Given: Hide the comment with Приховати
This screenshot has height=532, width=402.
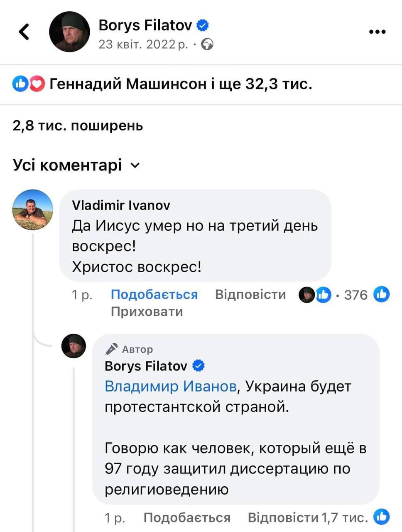Looking at the screenshot, I should point(147,311).
